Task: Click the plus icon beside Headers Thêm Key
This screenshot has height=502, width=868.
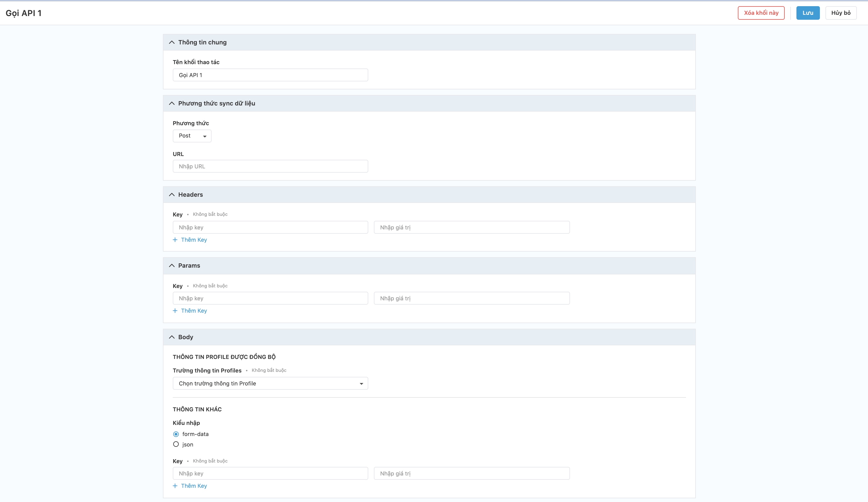Action: tap(175, 240)
